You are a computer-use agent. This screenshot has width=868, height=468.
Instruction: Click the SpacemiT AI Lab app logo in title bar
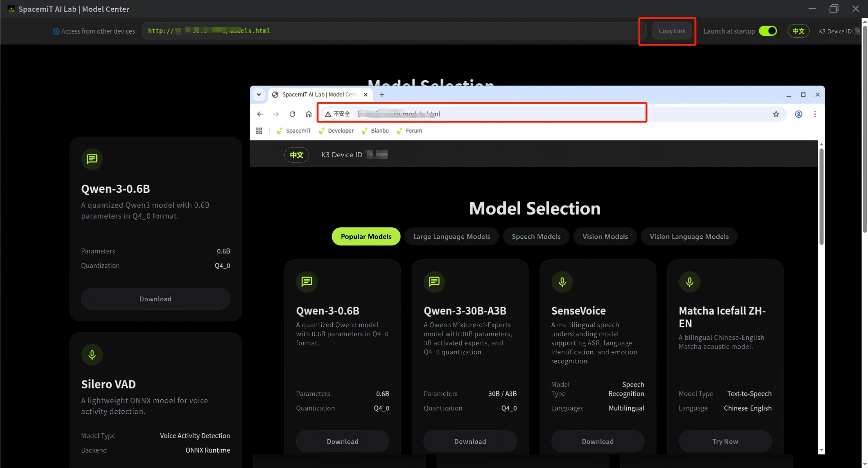point(11,9)
